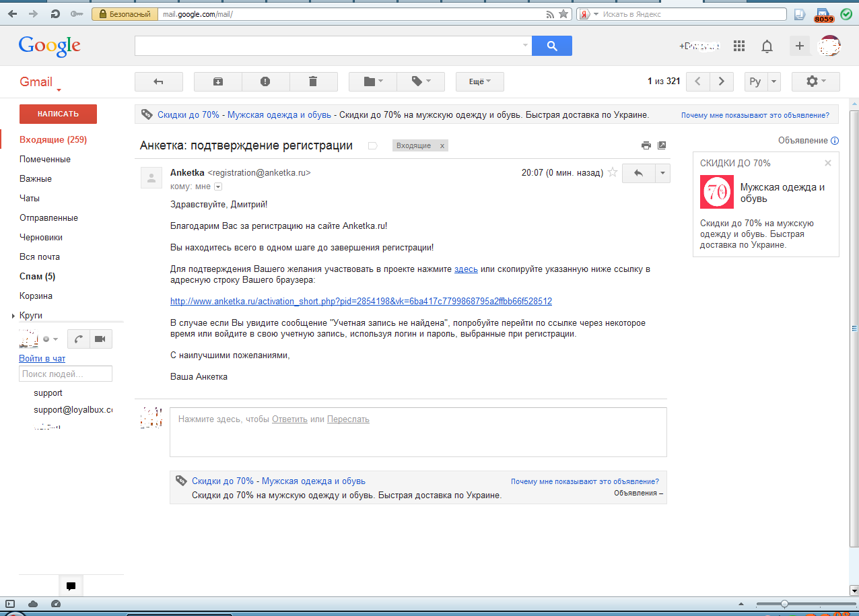Click the turbo speedometer icon in the status bar

coord(56,603)
